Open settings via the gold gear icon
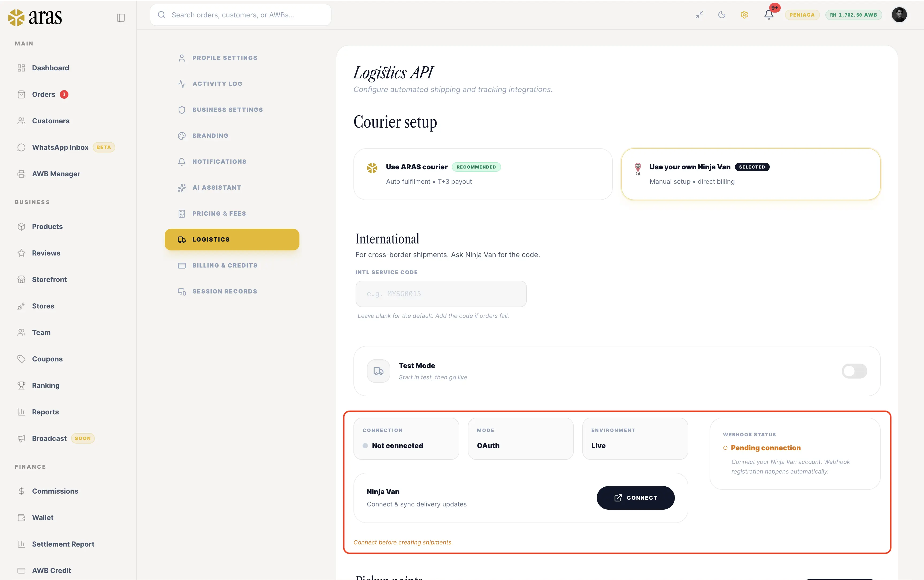Image resolution: width=924 pixels, height=580 pixels. [744, 15]
